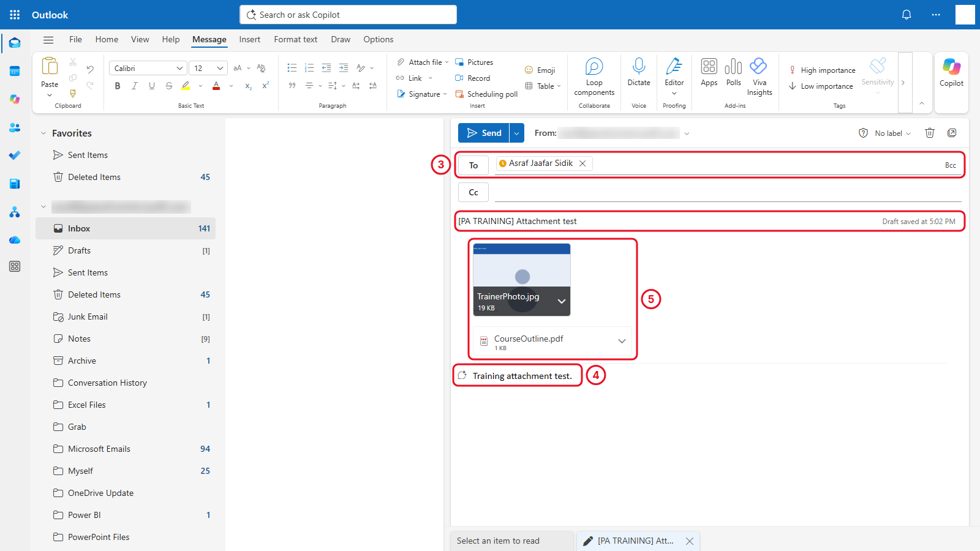Click the Undo arrow icon

tap(90, 69)
